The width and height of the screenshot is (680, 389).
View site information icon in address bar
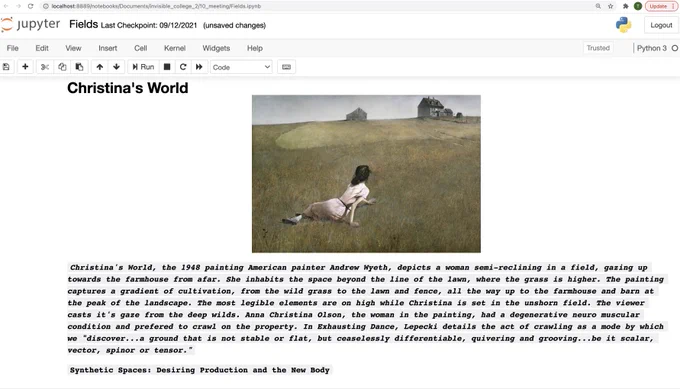pyautogui.click(x=46, y=6)
